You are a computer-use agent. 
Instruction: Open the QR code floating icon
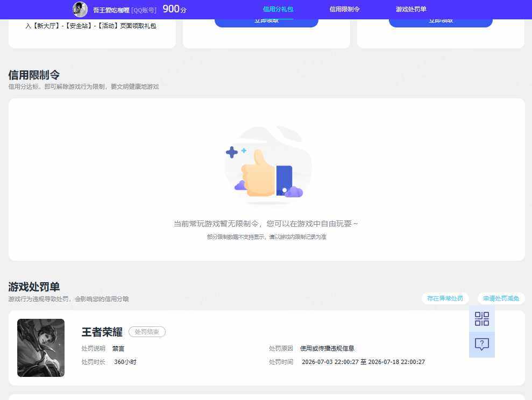point(482,319)
